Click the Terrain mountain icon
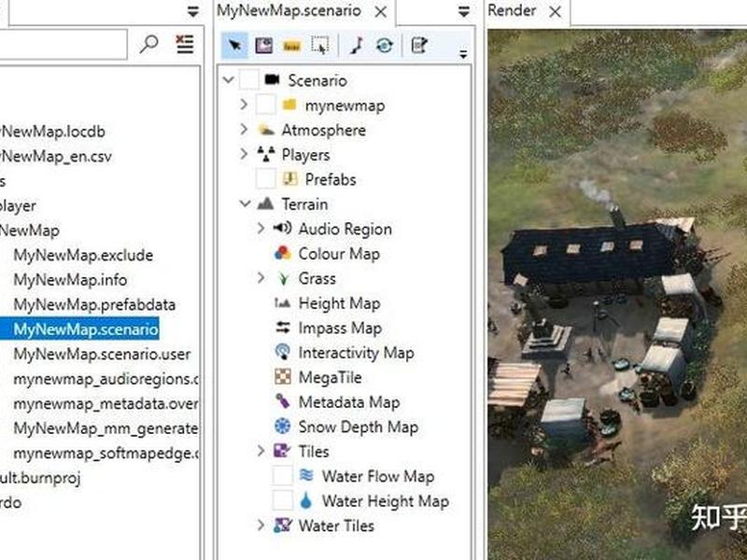This screenshot has height=560, width=747. tap(265, 203)
